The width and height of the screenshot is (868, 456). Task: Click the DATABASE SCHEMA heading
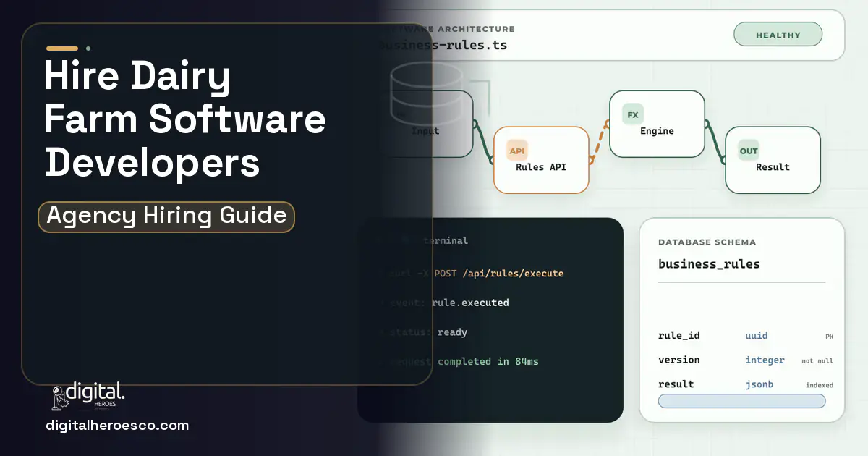coord(707,242)
